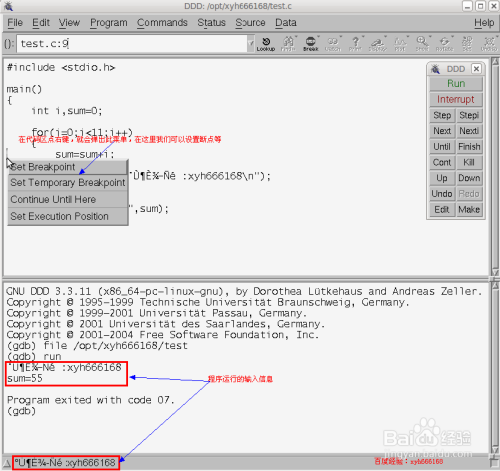Click the Down button in the command tool
The image size is (500, 471).
pos(469,178)
